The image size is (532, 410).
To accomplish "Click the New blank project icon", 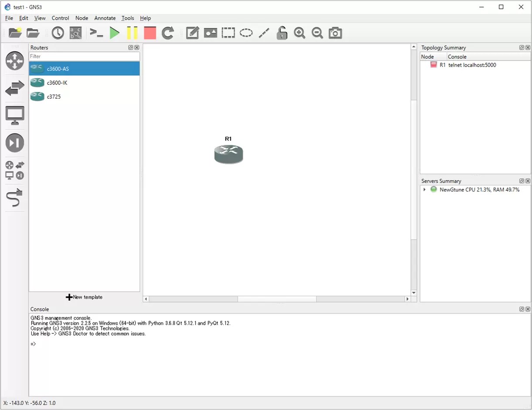I will point(15,33).
